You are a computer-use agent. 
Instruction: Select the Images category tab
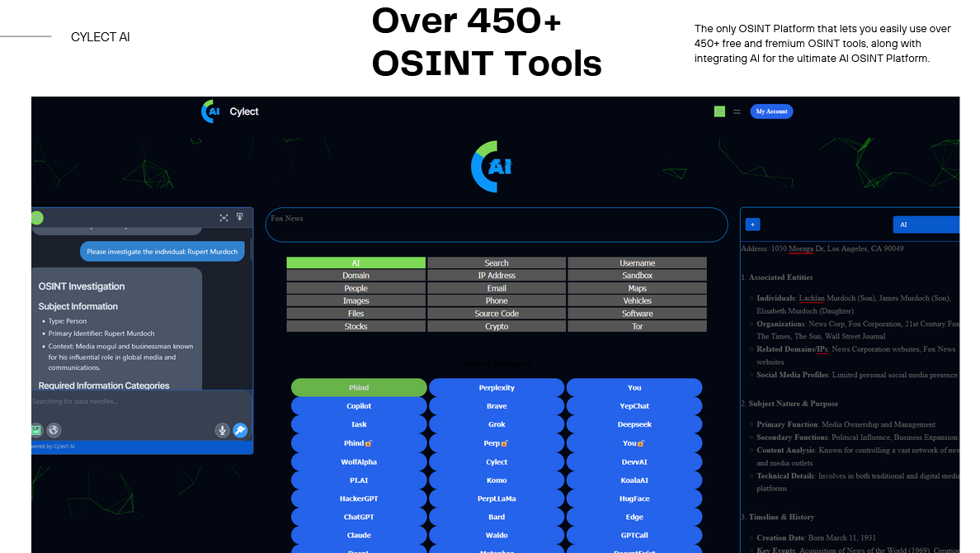pyautogui.click(x=356, y=301)
